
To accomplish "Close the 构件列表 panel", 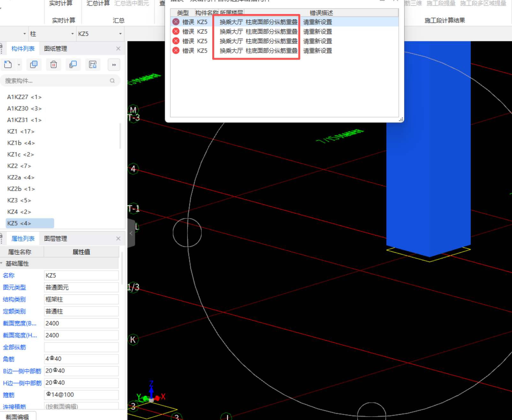I will [x=118, y=48].
